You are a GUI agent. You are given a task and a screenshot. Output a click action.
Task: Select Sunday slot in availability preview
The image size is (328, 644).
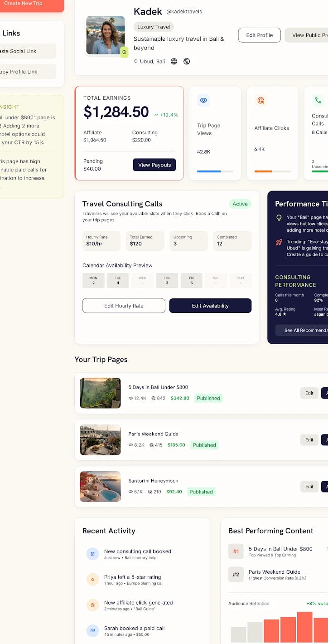click(x=241, y=281)
